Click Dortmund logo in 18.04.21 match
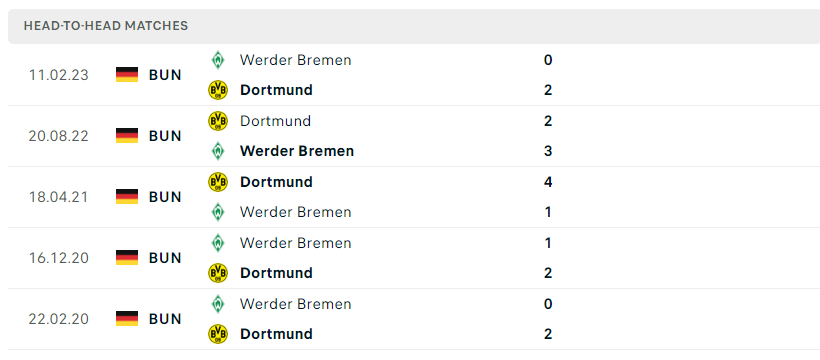 (218, 182)
